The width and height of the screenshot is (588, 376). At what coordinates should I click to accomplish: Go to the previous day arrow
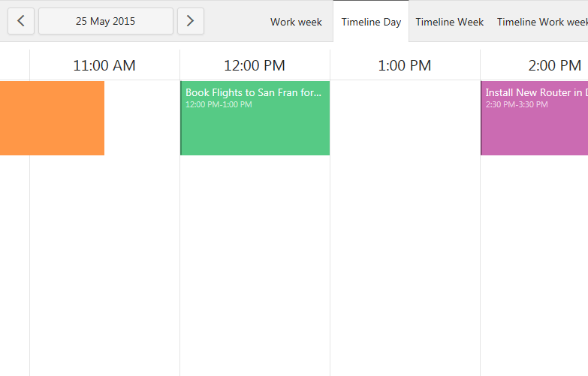click(20, 21)
